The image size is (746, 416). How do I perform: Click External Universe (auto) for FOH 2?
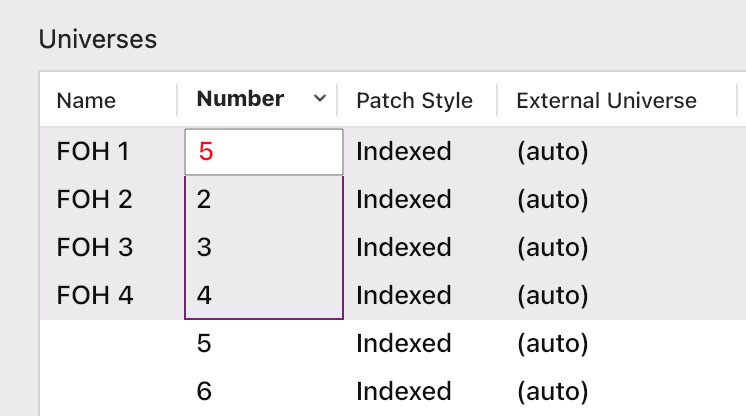click(x=552, y=200)
